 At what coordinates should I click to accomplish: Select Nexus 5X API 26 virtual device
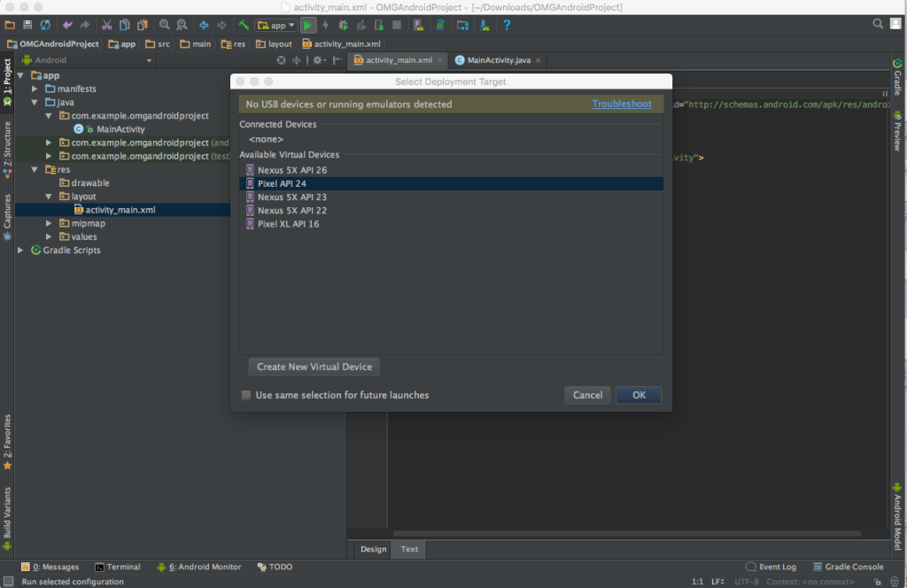(291, 170)
